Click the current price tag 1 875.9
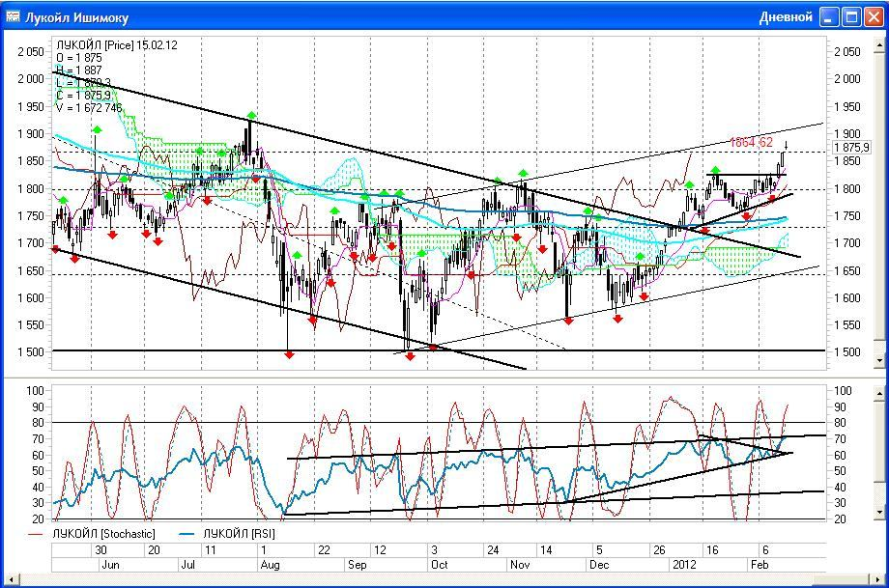 click(x=855, y=148)
